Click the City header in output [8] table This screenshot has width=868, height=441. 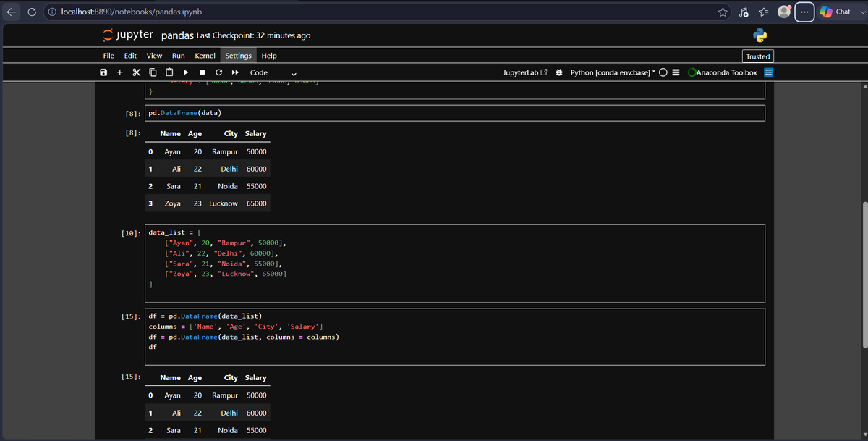231,133
